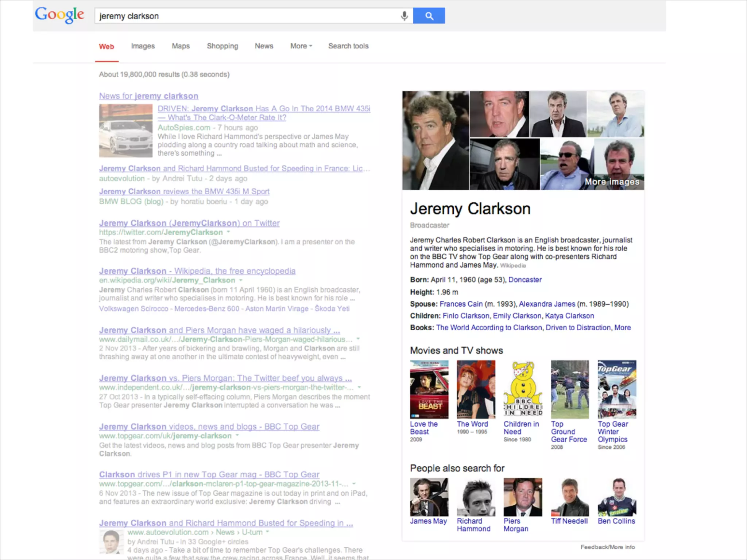Open the BMW 435i news thumbnail
Screen dimensions: 747x560
click(x=126, y=131)
